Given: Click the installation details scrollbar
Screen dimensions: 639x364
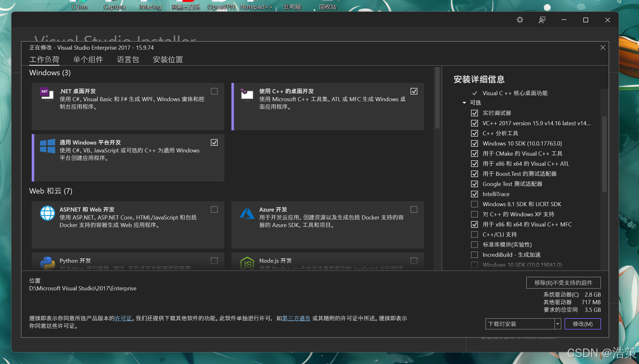Looking at the screenshot, I should (x=605, y=155).
